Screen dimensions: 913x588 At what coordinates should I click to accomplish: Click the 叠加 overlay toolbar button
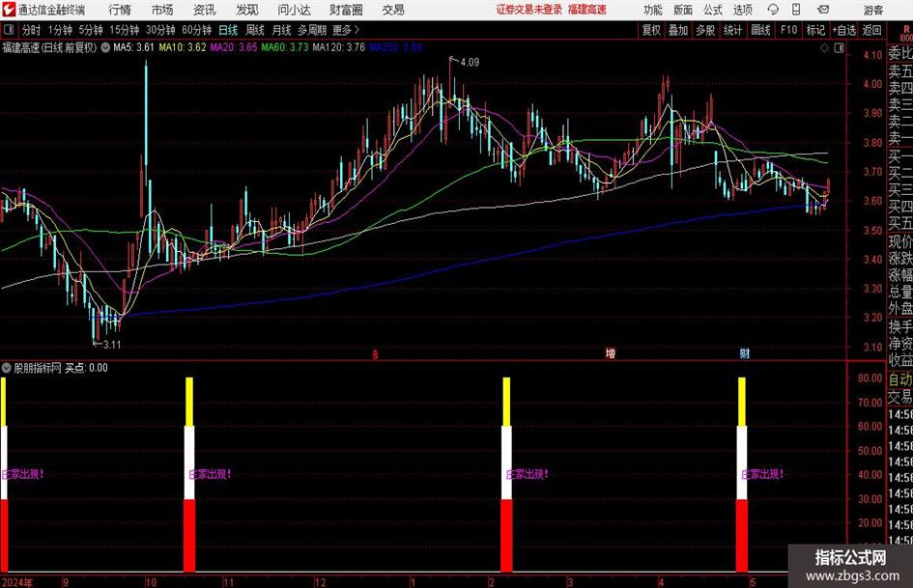tap(678, 30)
